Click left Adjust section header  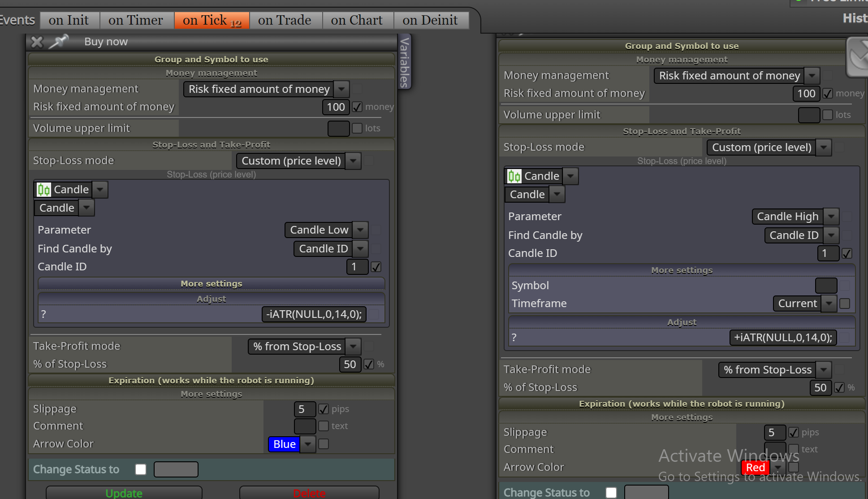[x=212, y=299]
